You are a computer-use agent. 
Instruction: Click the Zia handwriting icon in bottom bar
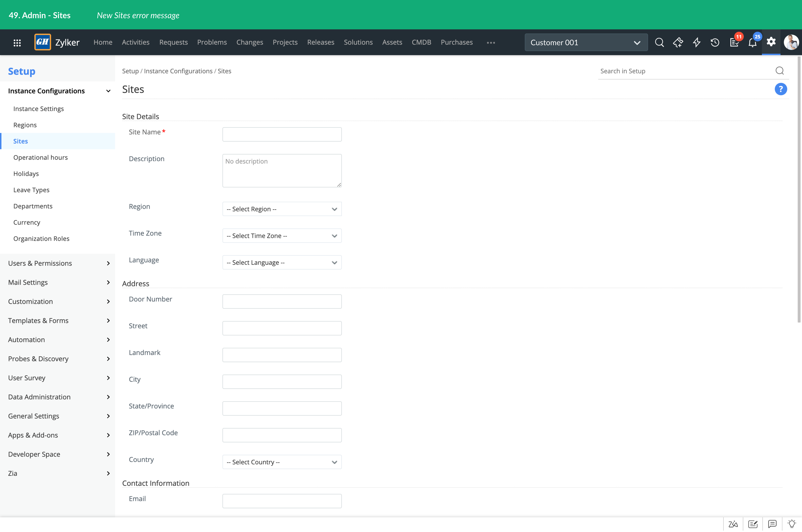tap(733, 524)
